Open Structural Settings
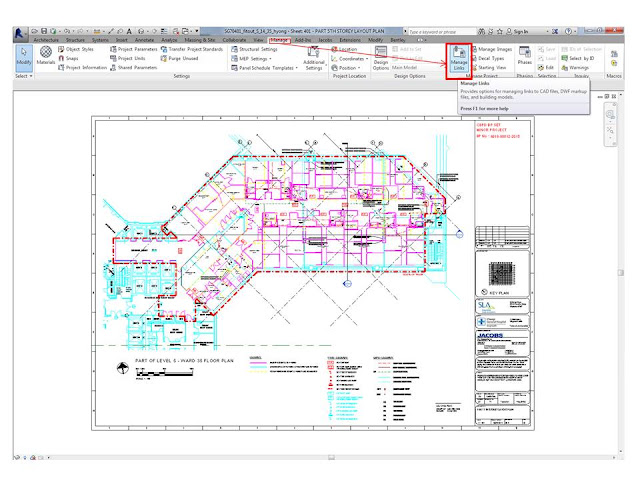 [254, 49]
